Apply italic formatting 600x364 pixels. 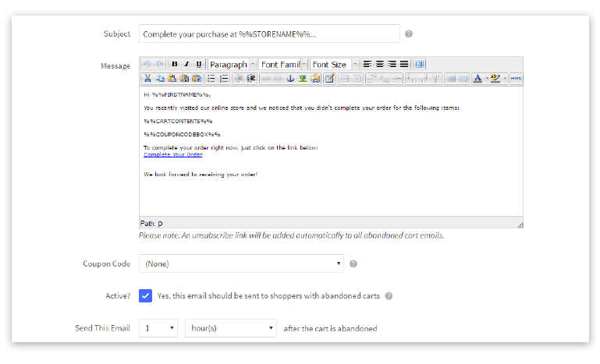(x=186, y=64)
